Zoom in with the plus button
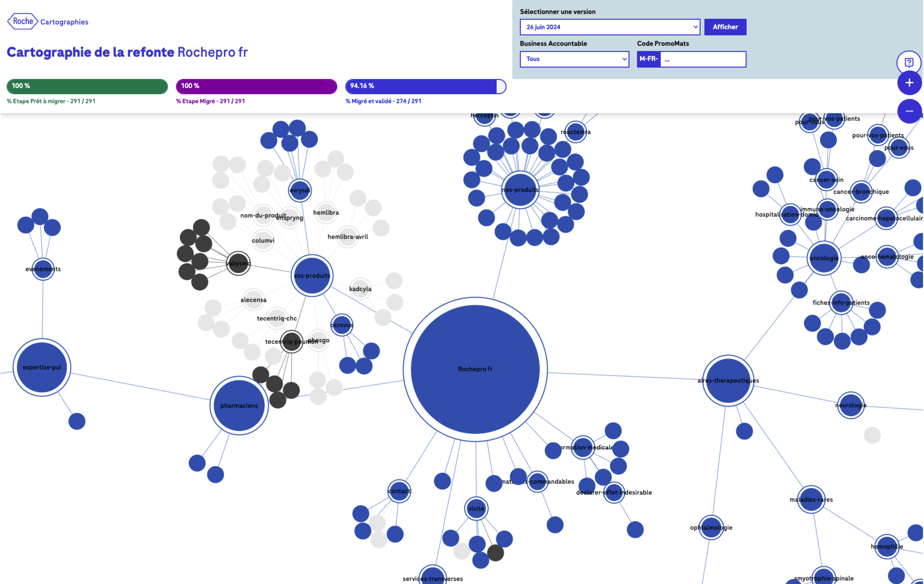 point(909,83)
